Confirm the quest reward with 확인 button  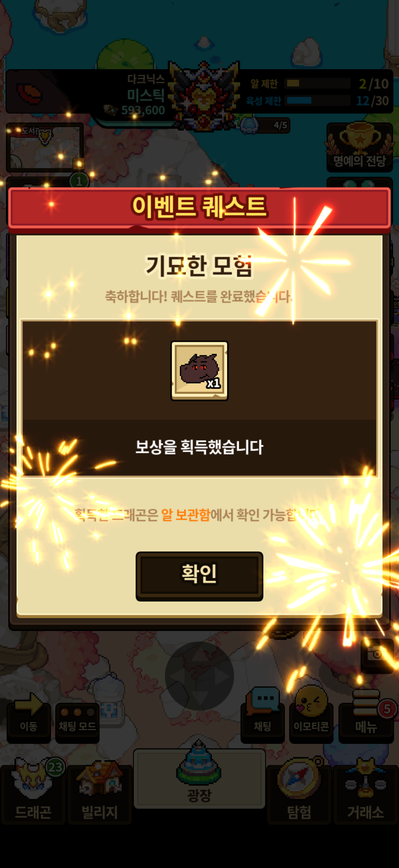click(199, 576)
